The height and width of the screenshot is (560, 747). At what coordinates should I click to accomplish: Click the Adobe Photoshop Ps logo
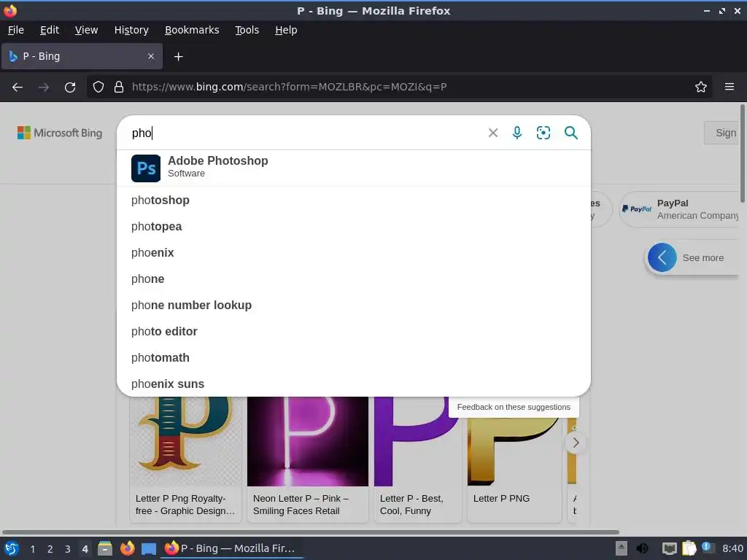[x=146, y=168]
